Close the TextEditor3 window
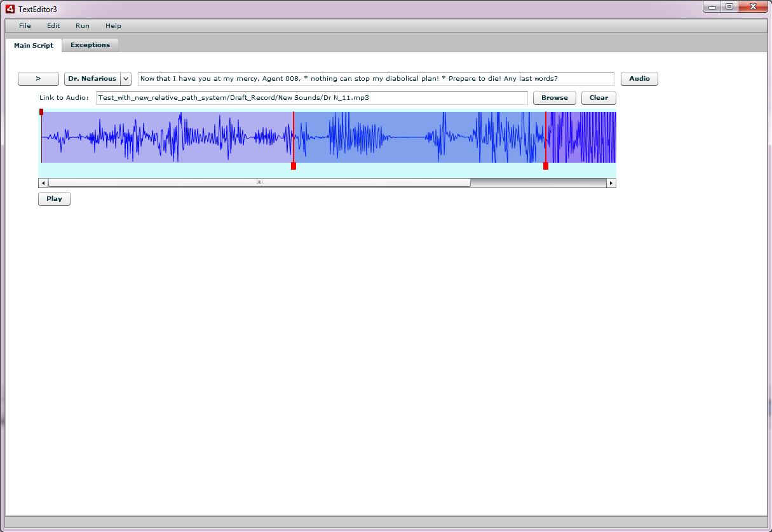This screenshot has height=532, width=772. coord(753,7)
